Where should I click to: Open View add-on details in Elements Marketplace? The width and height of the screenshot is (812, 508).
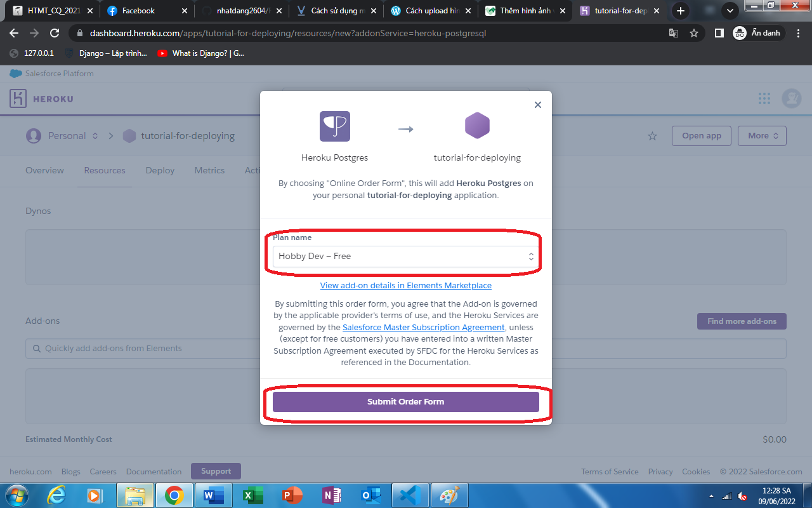[x=406, y=286]
